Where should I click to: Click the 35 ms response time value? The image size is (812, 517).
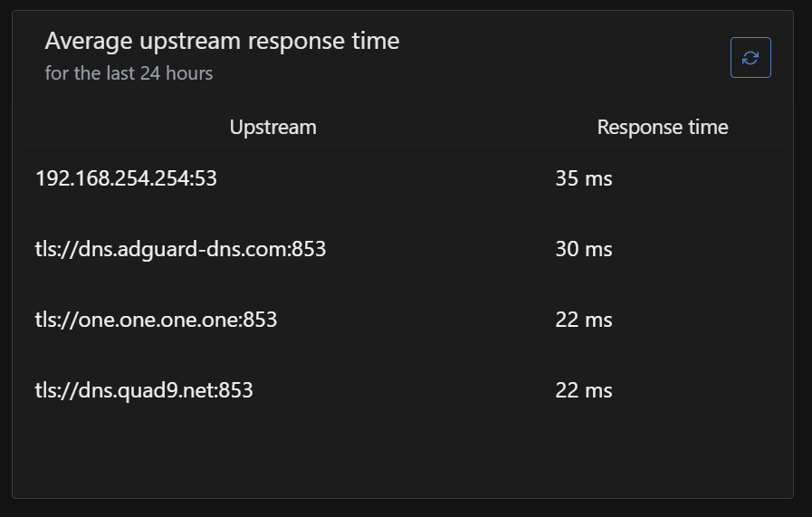coord(584,178)
